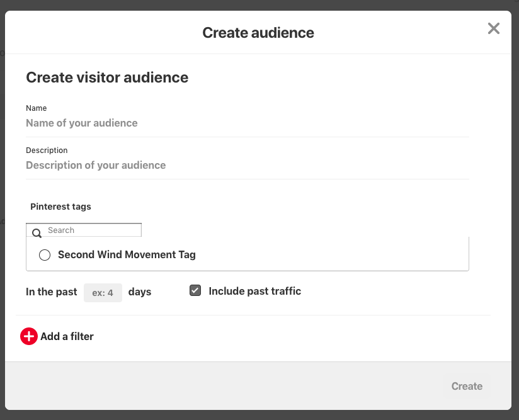Click the Include past traffic label

tap(254, 291)
